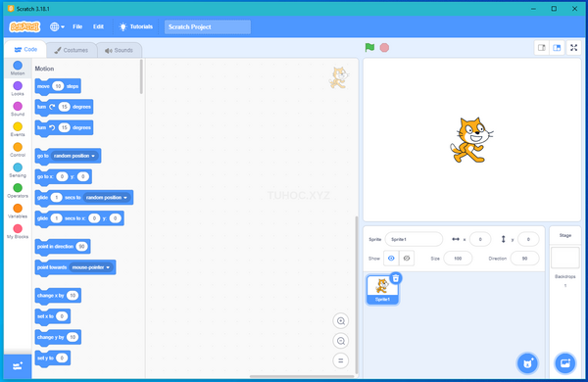Click the Scratch logo

coord(24,26)
